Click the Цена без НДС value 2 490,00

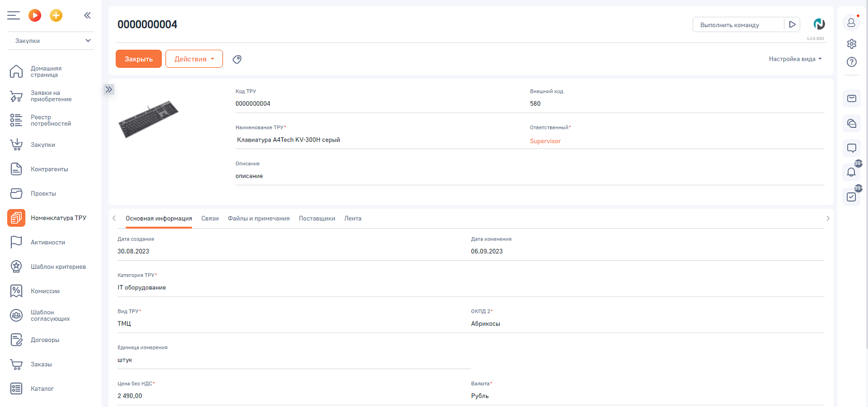[130, 396]
